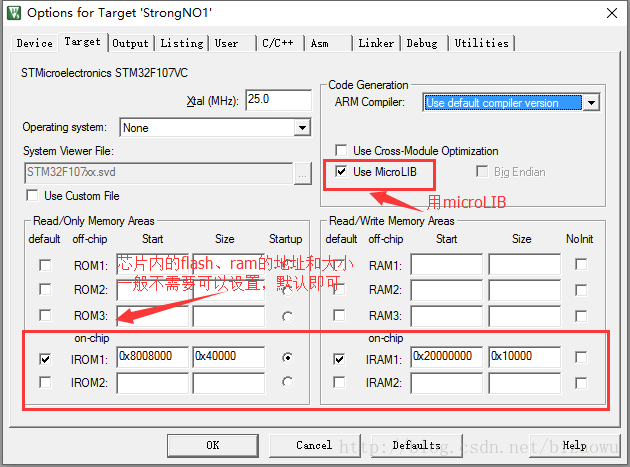630x467 pixels.
Task: Check the ROM3 default checkbox
Action: click(45, 315)
